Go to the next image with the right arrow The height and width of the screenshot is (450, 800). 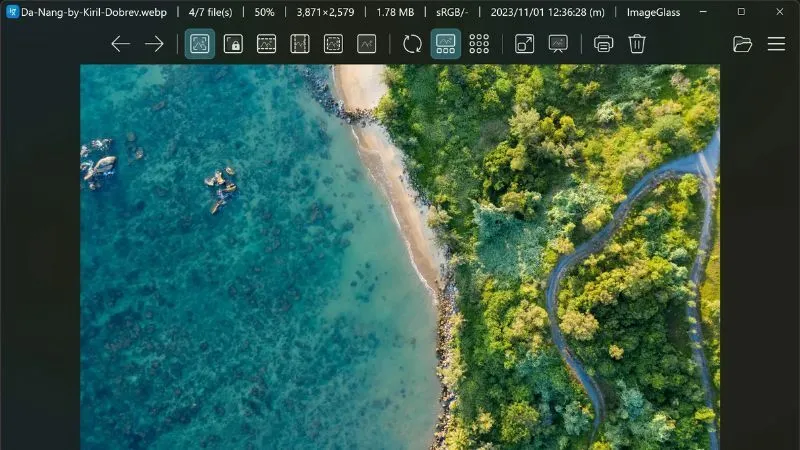(x=154, y=44)
